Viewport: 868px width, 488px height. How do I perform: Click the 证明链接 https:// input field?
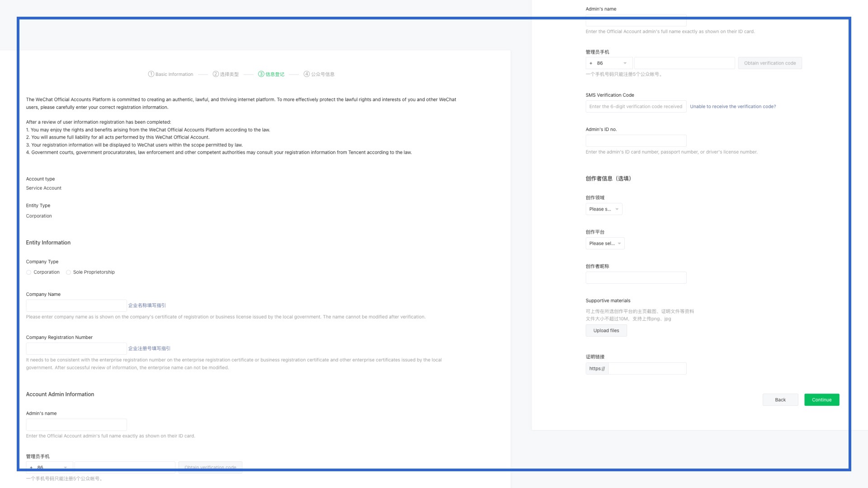pyautogui.click(x=646, y=368)
